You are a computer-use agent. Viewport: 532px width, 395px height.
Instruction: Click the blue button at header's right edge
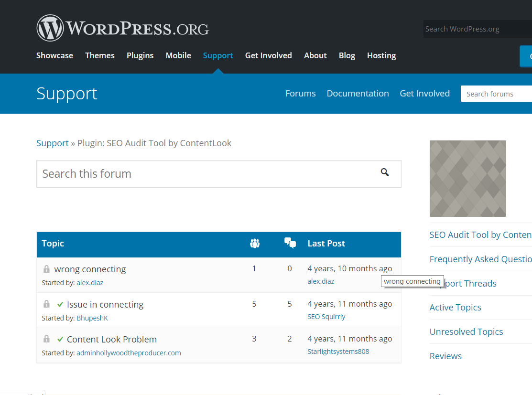tap(526, 56)
